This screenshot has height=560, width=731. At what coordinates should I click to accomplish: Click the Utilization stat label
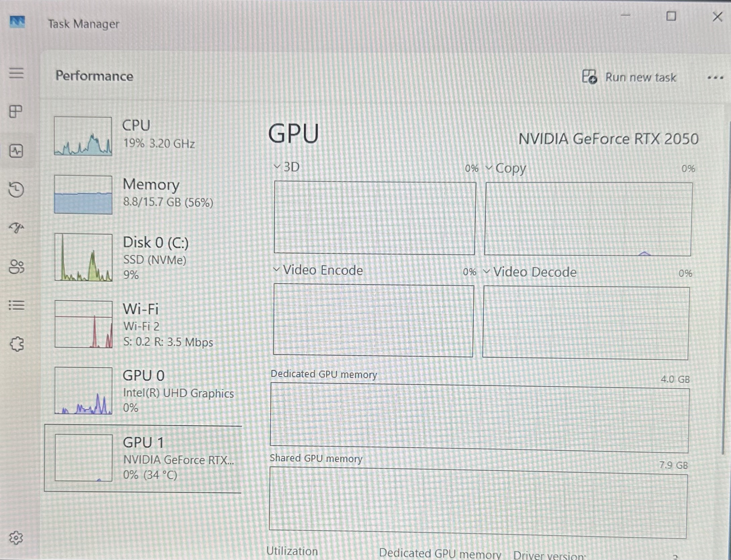pyautogui.click(x=292, y=551)
